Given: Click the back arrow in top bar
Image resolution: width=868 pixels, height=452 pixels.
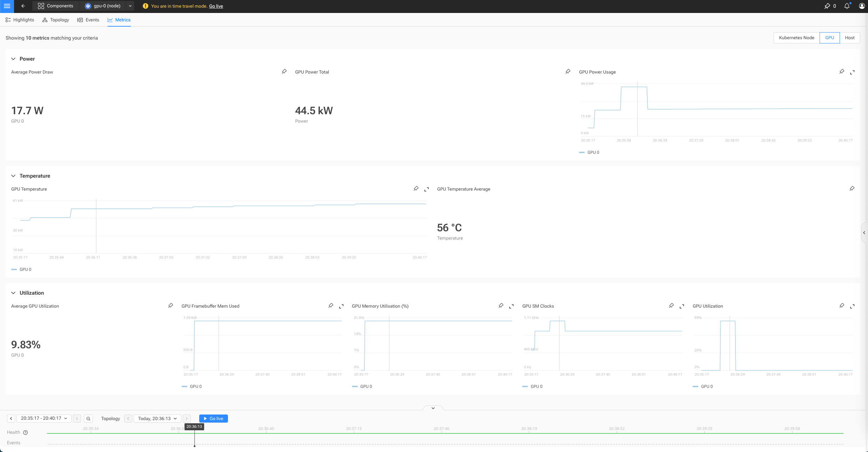Looking at the screenshot, I should 23,6.
